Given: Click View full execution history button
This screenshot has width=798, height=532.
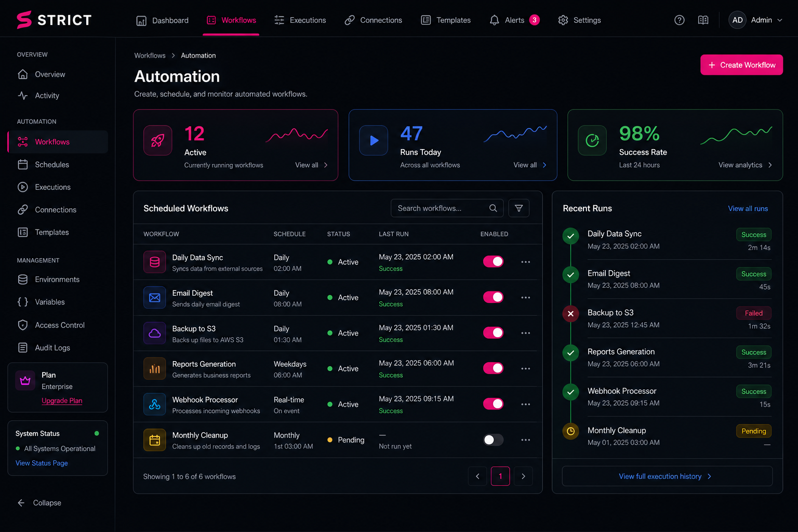Looking at the screenshot, I should click(x=667, y=476).
